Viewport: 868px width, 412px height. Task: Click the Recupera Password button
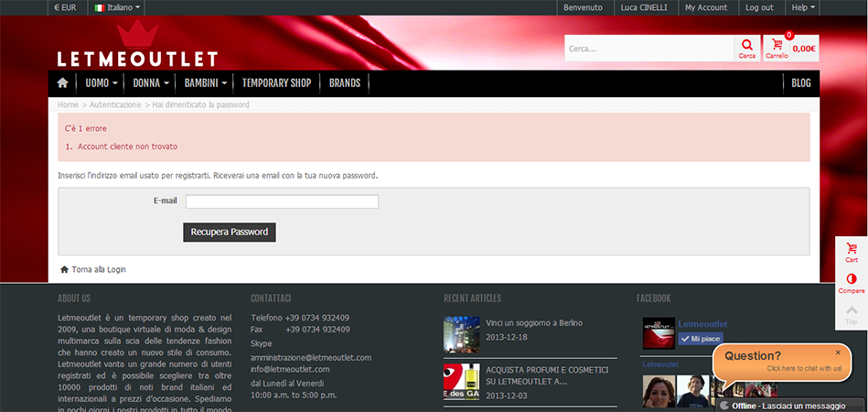pyautogui.click(x=230, y=232)
